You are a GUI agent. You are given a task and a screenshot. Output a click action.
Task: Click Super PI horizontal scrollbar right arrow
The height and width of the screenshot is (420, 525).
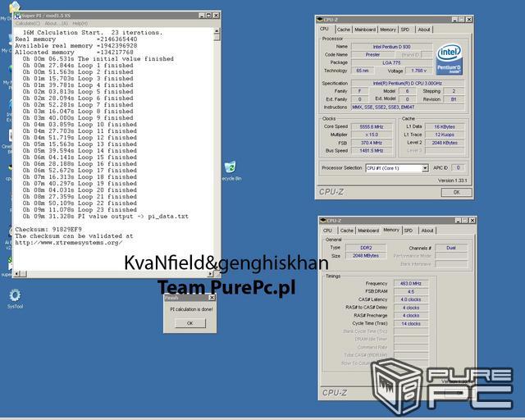210,274
